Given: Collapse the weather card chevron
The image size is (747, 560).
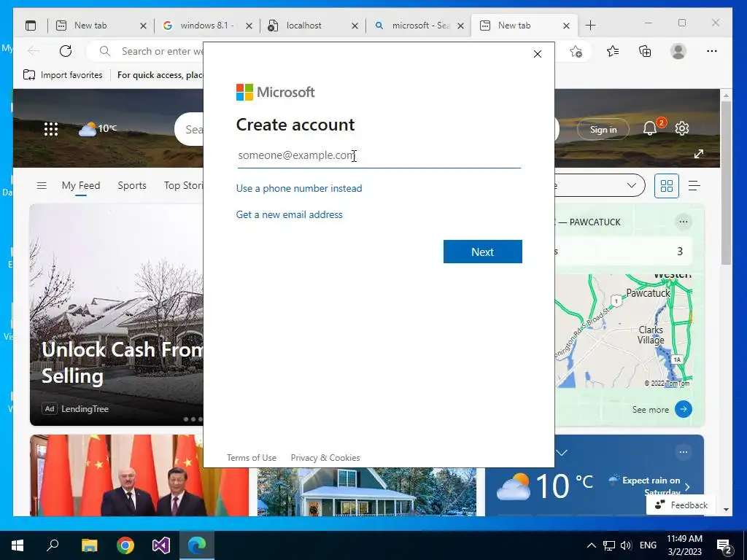Looking at the screenshot, I should click(x=562, y=452).
